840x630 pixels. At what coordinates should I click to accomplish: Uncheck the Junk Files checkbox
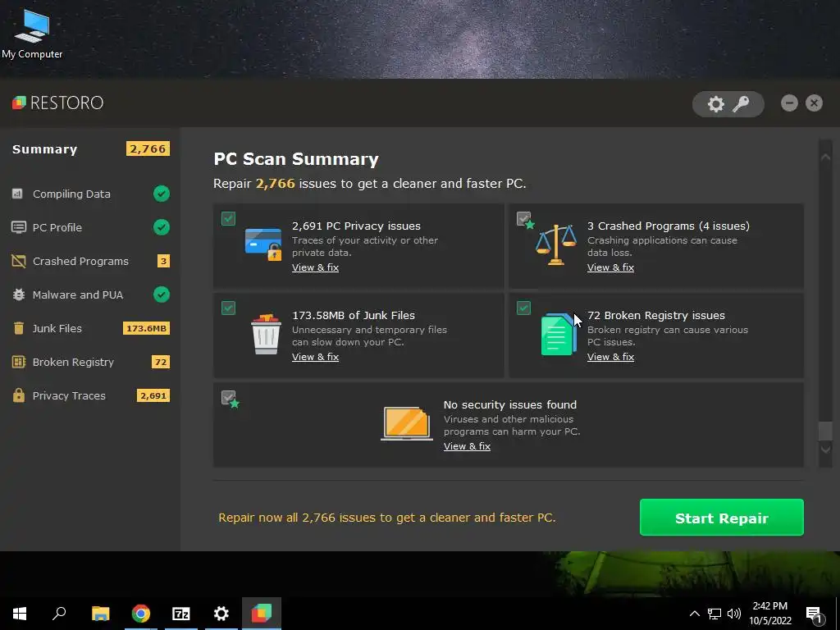(x=228, y=308)
